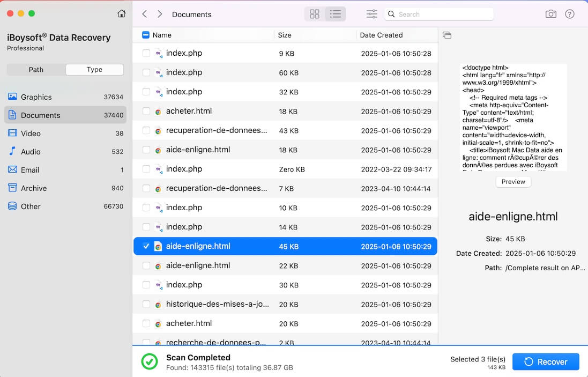Screen dimensions: 588x377
Task: Check the box for the 32 KB index.php
Action: 146,92
